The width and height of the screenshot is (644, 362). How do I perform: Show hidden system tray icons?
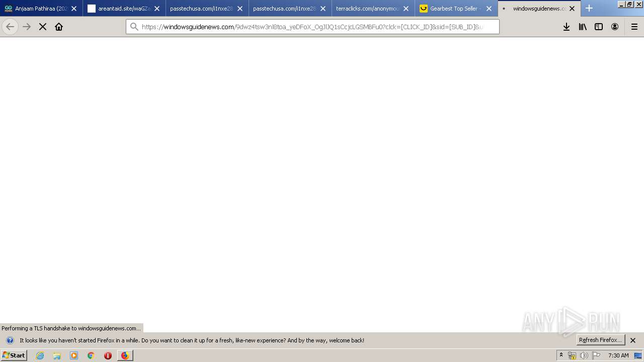click(561, 355)
